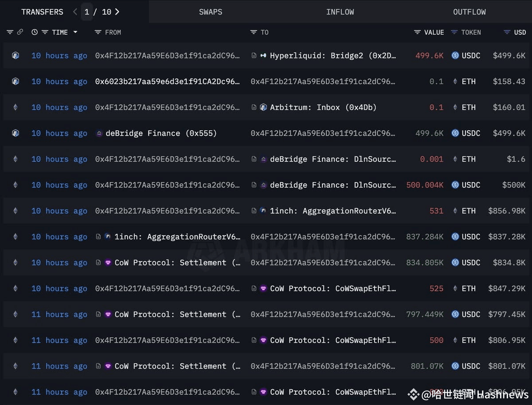This screenshot has width=532, height=405.
Task: Click 1inch logo in the $856.98K row
Action: pyautogui.click(x=263, y=211)
